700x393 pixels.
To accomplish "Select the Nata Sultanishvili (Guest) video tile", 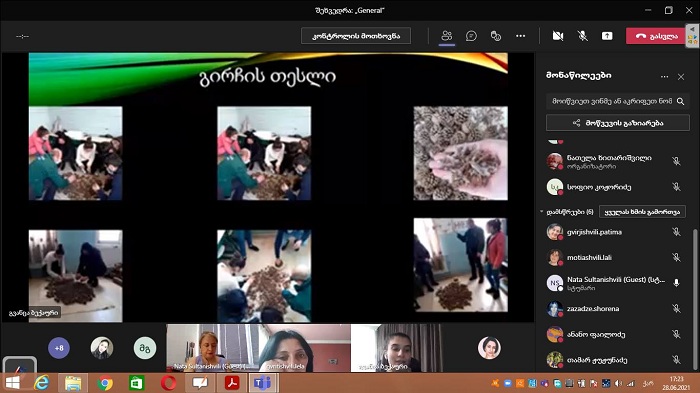I will coord(212,348).
